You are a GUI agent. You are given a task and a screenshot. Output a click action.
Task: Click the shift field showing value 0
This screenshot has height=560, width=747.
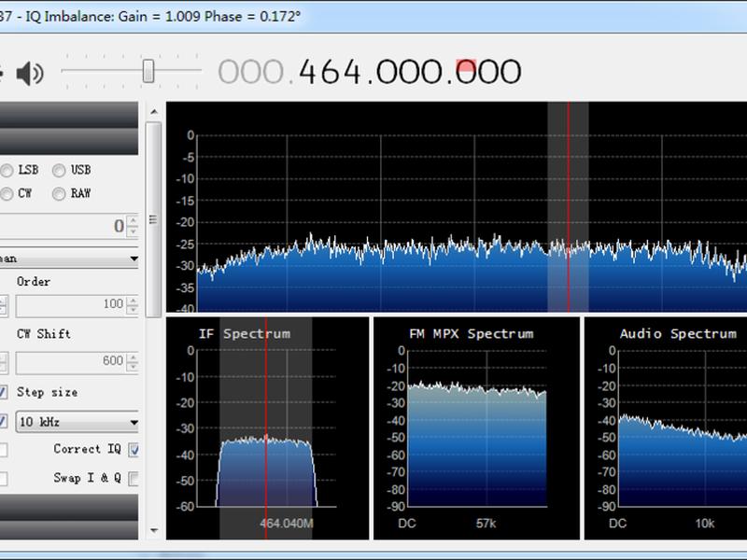pos(63,226)
